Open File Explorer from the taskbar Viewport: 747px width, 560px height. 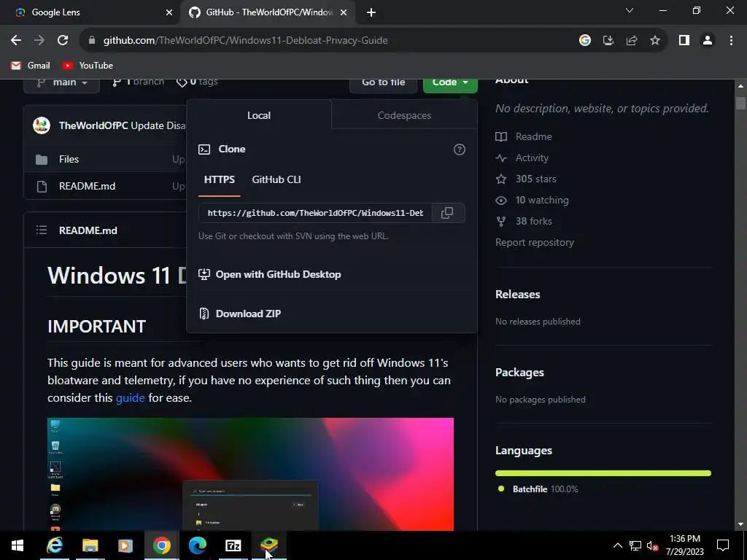(90, 545)
